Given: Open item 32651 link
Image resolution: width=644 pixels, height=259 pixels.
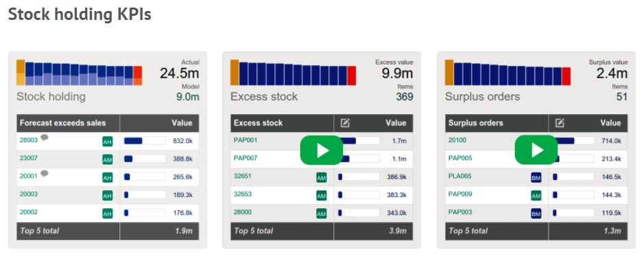Looking at the screenshot, I should pyautogui.click(x=243, y=176).
